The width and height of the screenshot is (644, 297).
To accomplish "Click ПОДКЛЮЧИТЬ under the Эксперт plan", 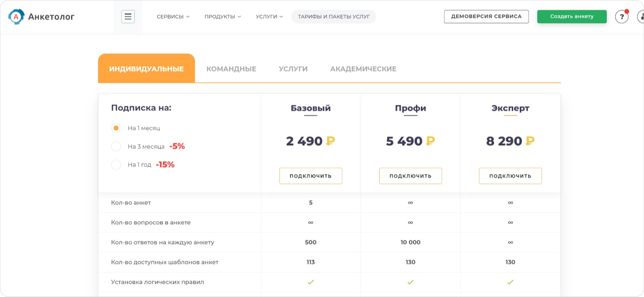I will (x=510, y=176).
